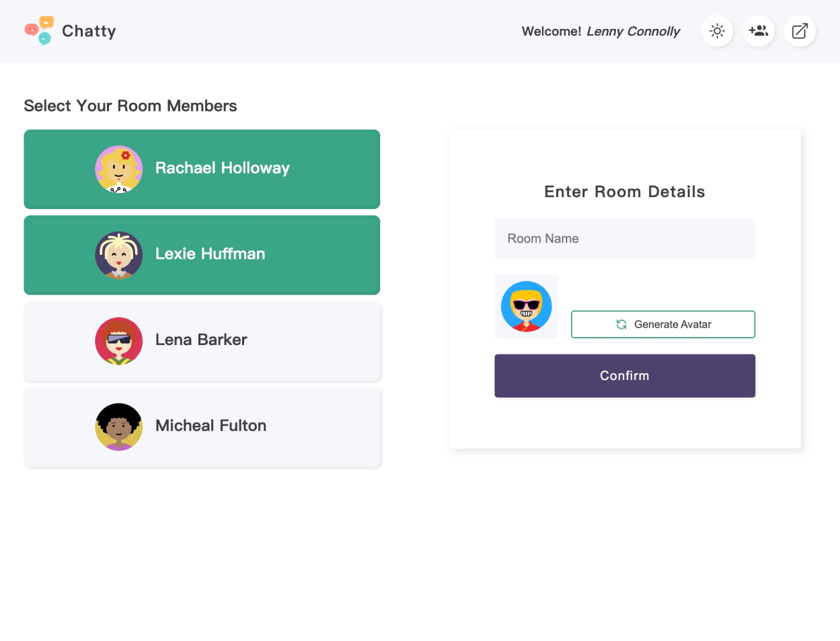Click the Confirm button
Viewport: 840px width, 641px height.
[625, 376]
